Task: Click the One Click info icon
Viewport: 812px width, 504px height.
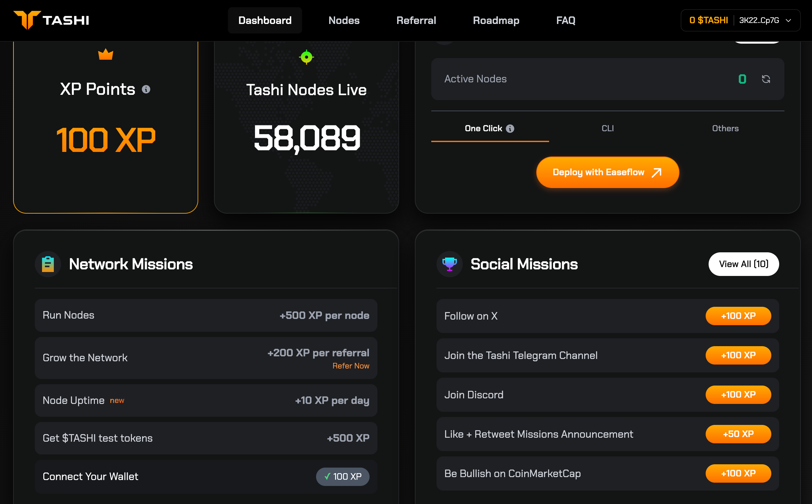Action: (x=510, y=129)
